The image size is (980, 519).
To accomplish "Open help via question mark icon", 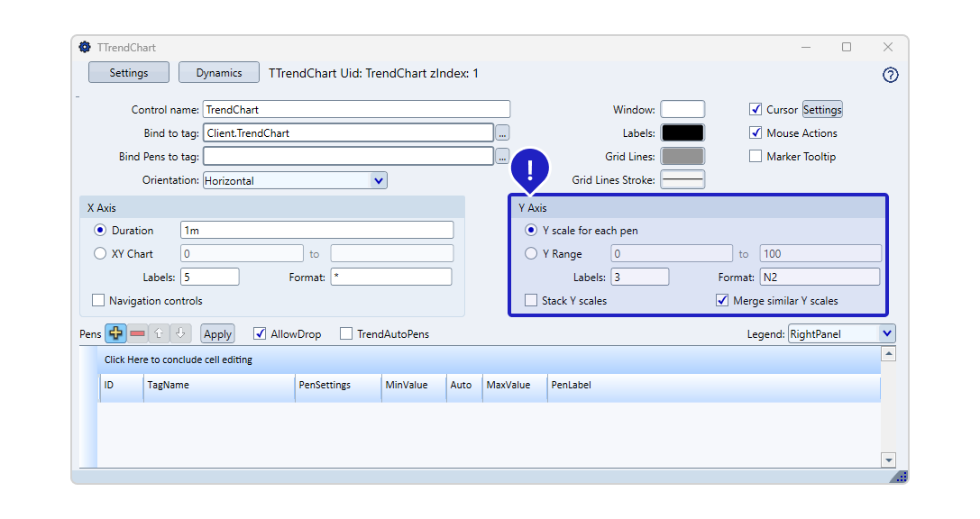I will coord(890,75).
